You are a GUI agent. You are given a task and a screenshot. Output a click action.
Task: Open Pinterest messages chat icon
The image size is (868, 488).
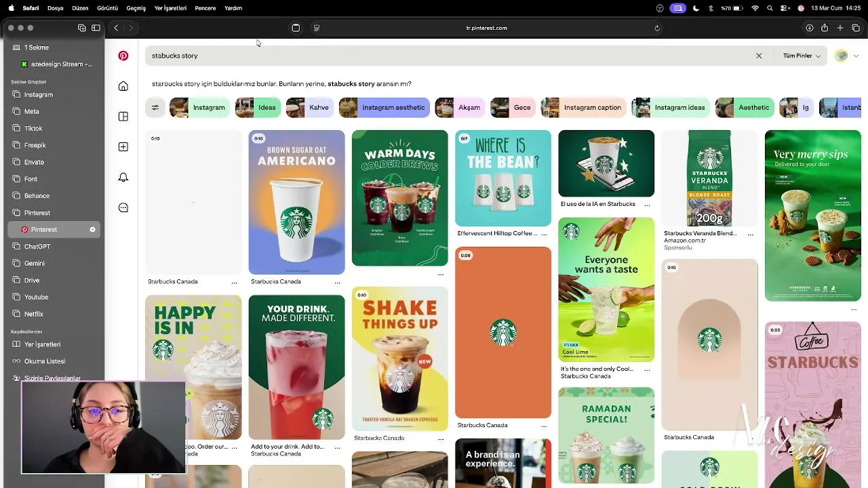pyautogui.click(x=123, y=208)
